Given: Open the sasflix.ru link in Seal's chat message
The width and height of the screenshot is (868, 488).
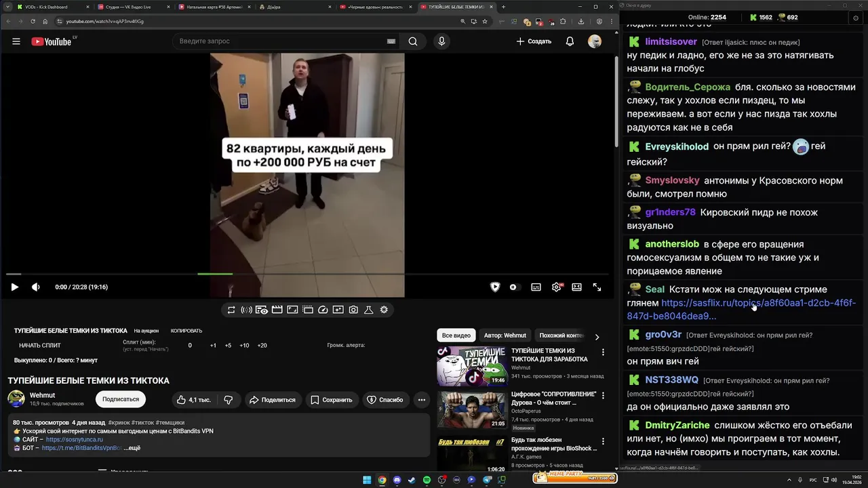Looking at the screenshot, I should pos(741,310).
